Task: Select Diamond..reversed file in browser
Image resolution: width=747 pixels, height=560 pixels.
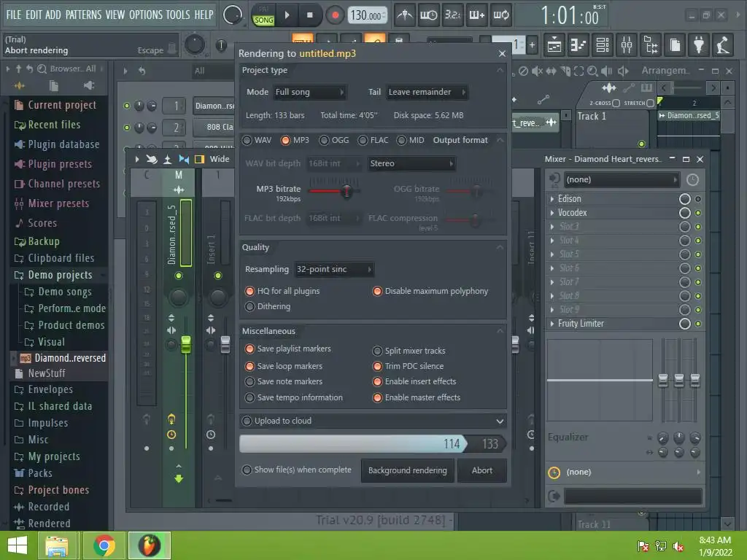Action: tap(69, 358)
